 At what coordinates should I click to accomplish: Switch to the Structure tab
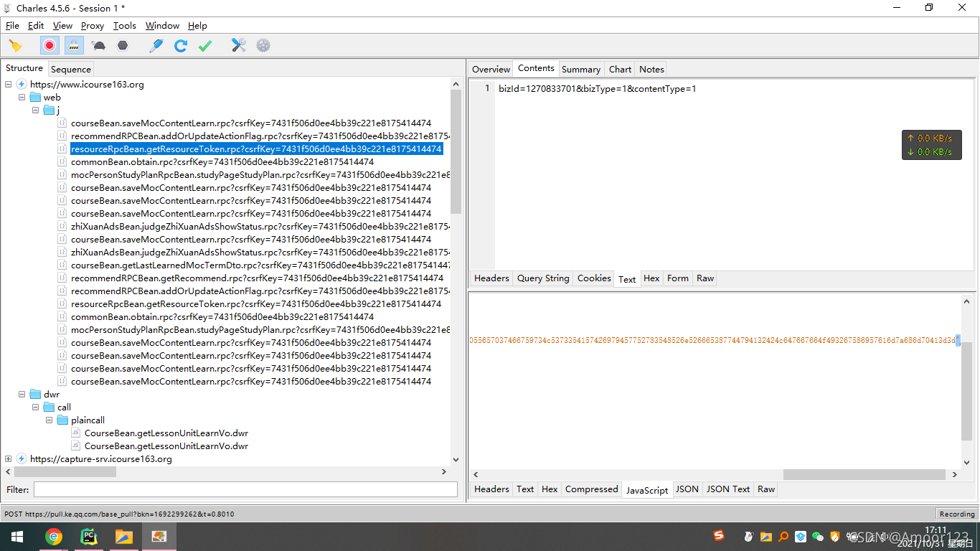24,68
